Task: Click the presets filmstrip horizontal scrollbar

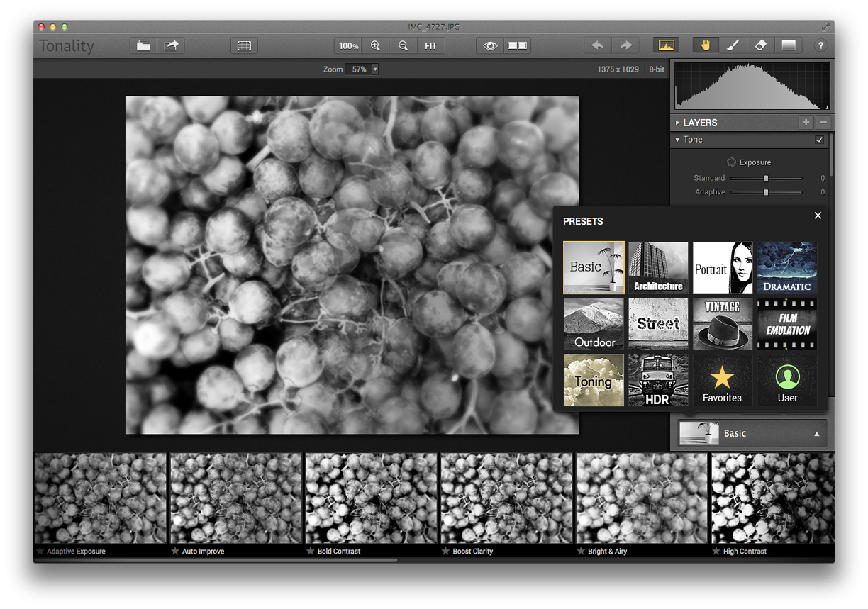Action: click(x=216, y=560)
